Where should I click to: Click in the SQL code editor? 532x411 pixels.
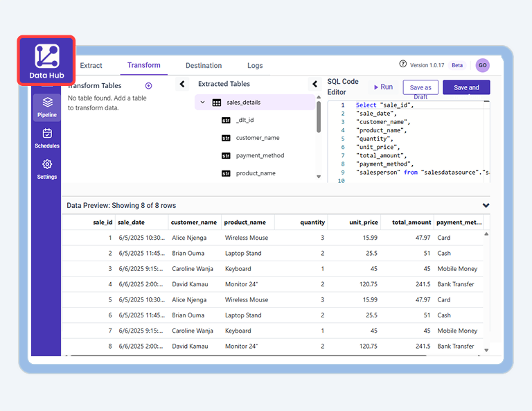coord(409,143)
